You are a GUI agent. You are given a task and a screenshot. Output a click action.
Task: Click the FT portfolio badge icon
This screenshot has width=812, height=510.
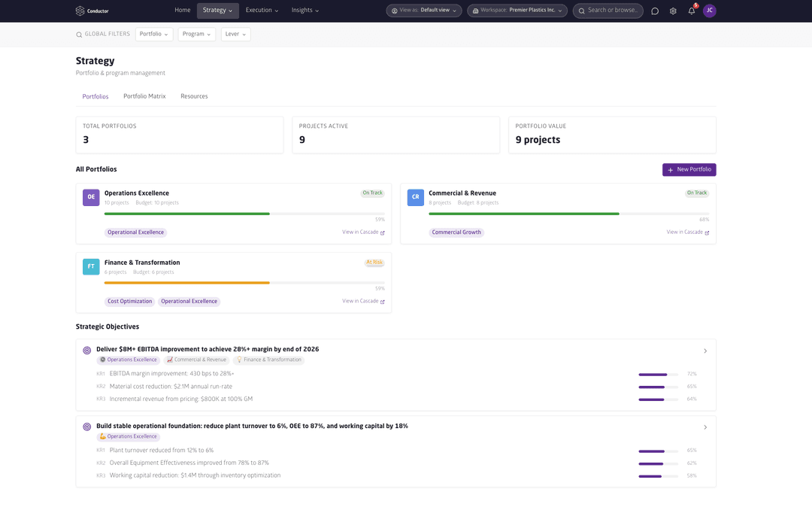coord(91,267)
